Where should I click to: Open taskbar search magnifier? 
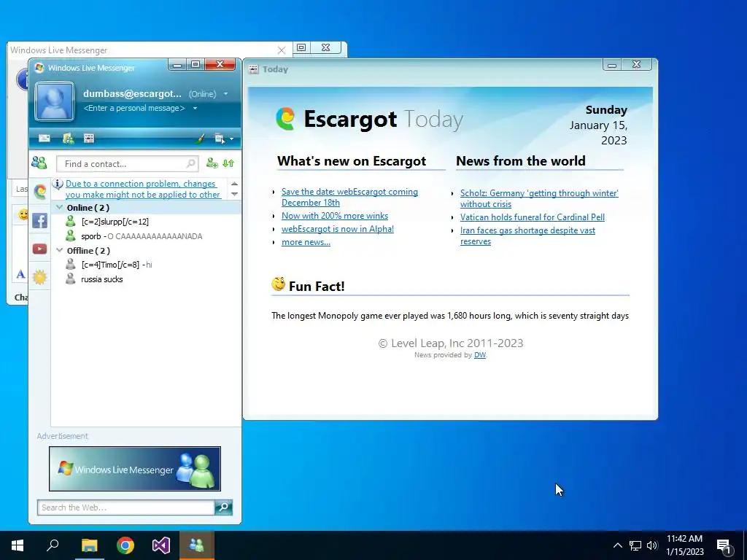(53, 545)
